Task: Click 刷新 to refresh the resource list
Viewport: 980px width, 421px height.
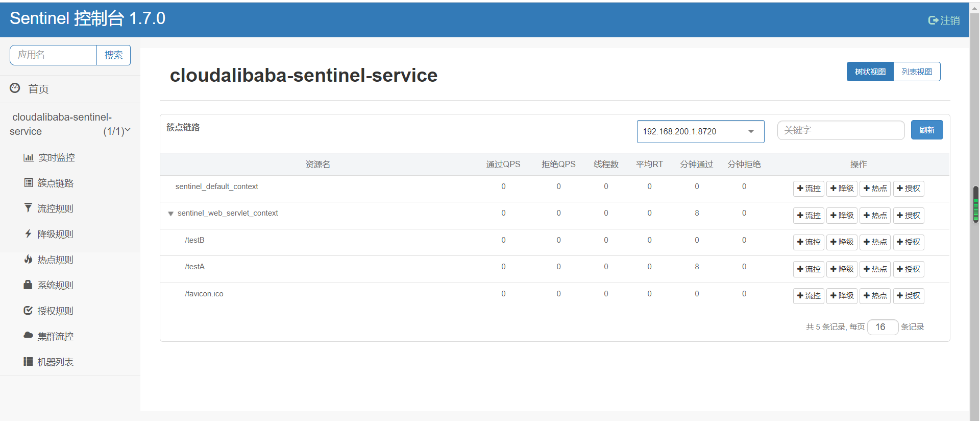Action: pyautogui.click(x=926, y=130)
